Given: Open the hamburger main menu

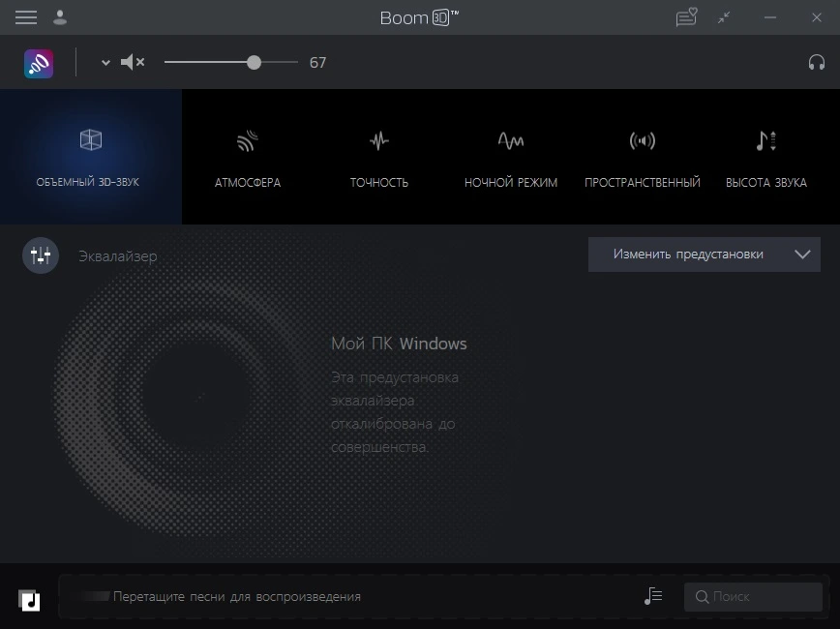Looking at the screenshot, I should [x=26, y=17].
